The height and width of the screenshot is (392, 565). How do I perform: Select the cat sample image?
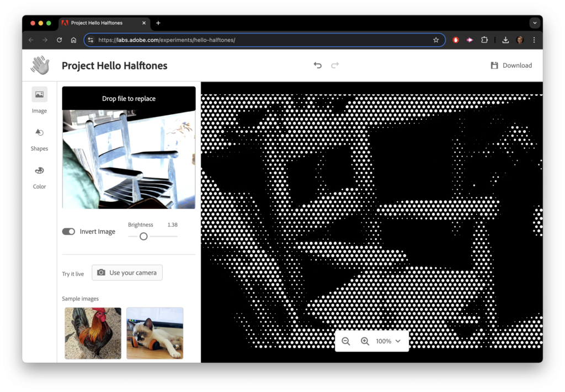click(x=155, y=333)
